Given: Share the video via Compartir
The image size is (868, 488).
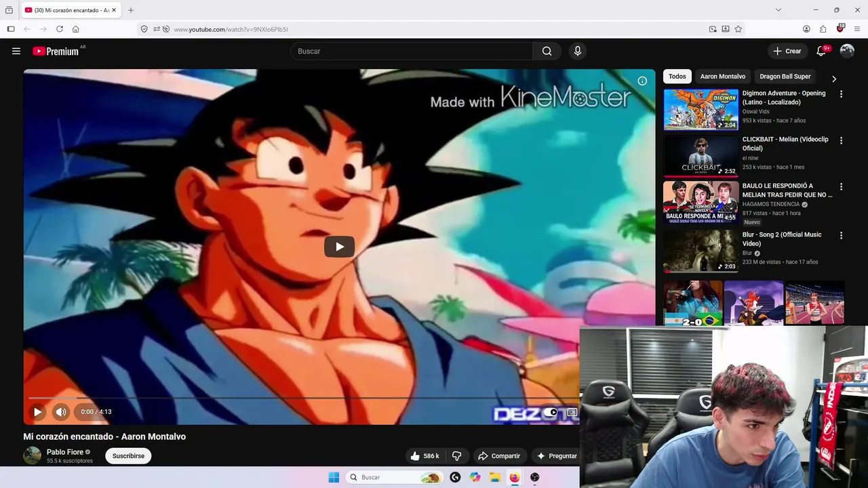Looking at the screenshot, I should 498,456.
